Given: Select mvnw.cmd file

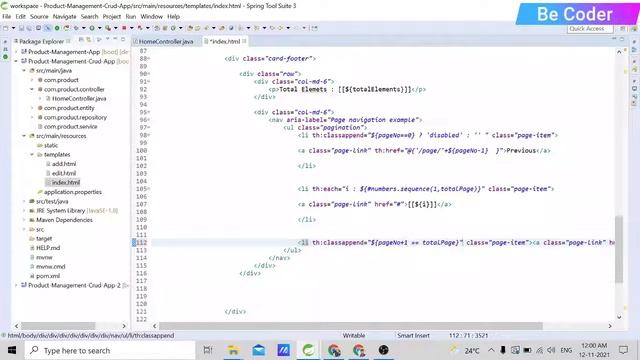Looking at the screenshot, I should click(x=50, y=267).
